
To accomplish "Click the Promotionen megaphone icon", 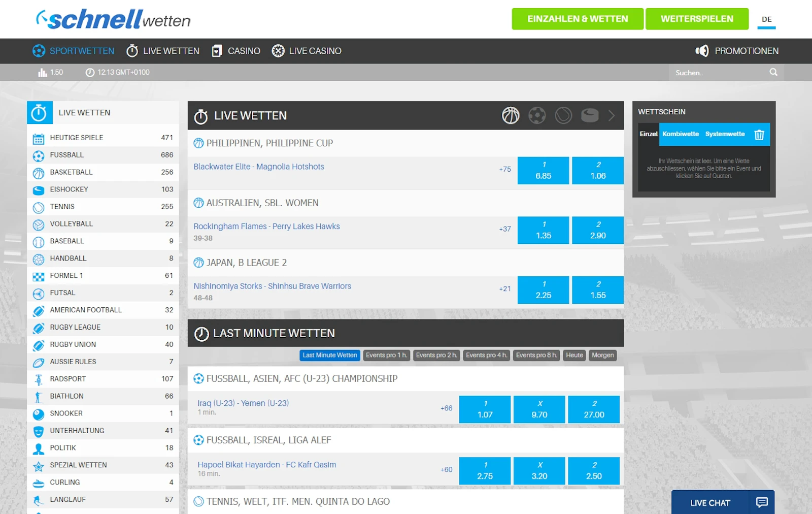I will 702,51.
